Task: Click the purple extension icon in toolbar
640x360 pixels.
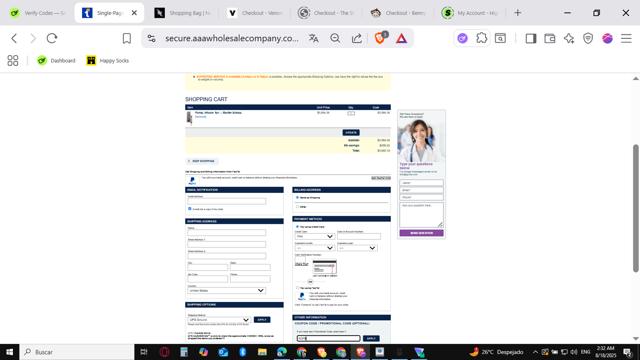Action: (x=462, y=38)
